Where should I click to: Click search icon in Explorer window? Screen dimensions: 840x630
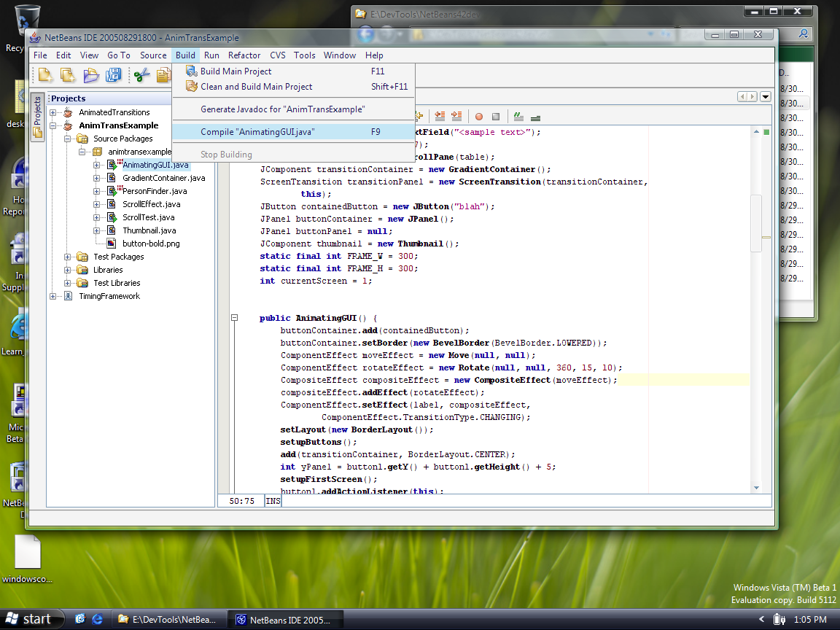pyautogui.click(x=803, y=34)
